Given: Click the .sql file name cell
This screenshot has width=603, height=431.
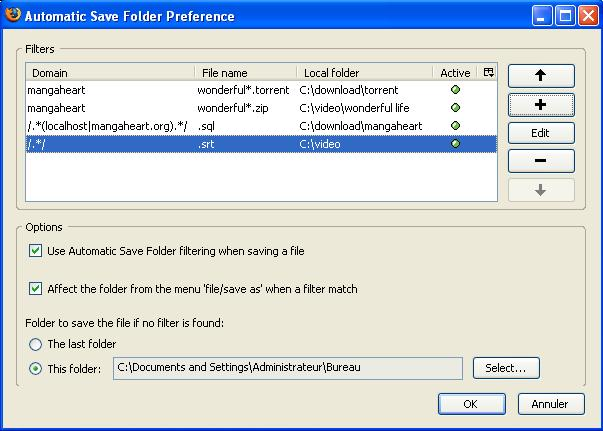Looking at the screenshot, I should 206,126.
